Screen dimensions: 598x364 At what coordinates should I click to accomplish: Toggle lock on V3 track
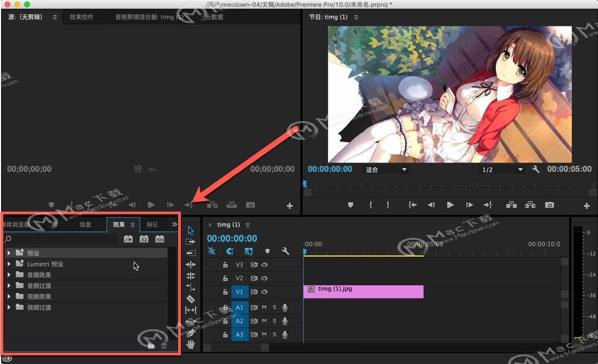tap(225, 265)
